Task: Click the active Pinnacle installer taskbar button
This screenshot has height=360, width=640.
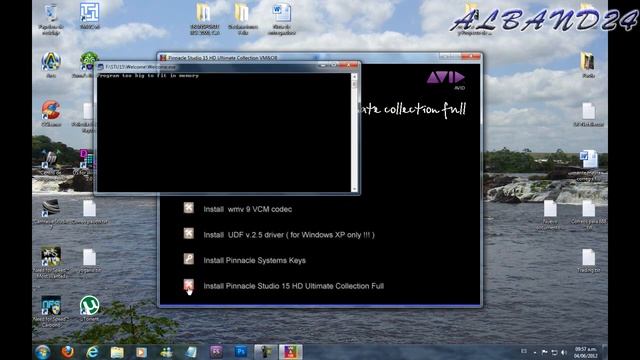Action: (x=290, y=351)
